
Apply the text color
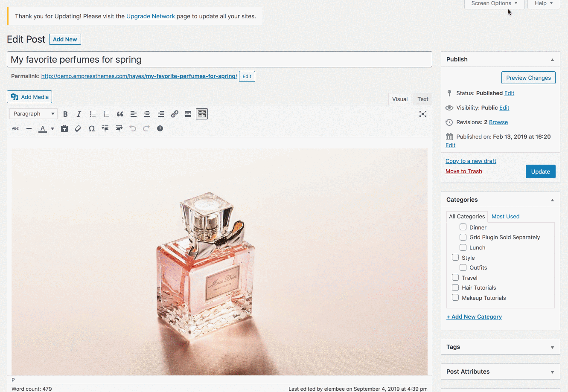[43, 128]
